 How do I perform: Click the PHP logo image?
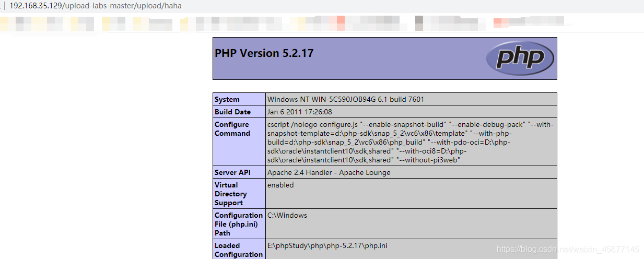coord(520,58)
